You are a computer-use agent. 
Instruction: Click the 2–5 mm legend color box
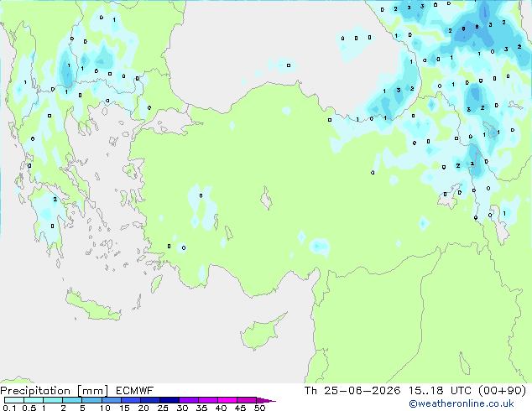pyautogui.click(x=72, y=400)
